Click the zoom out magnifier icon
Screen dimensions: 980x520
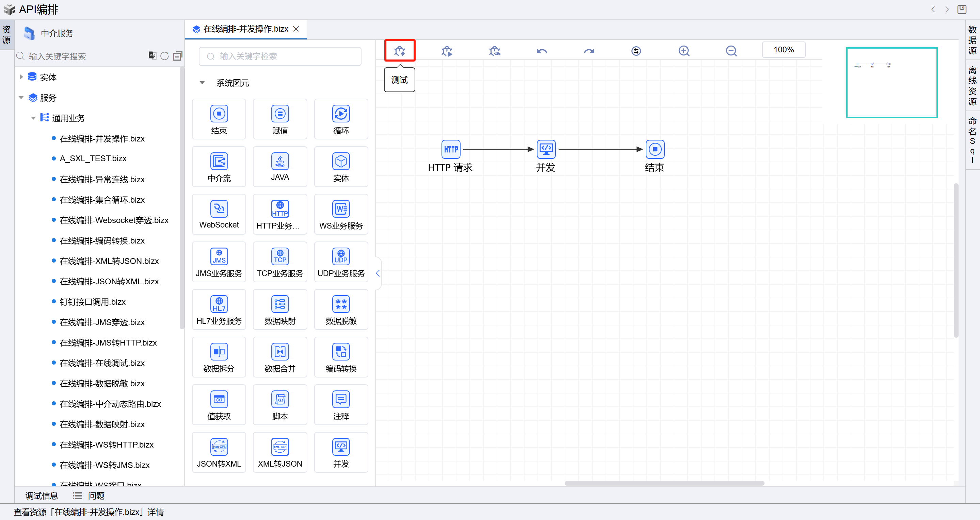point(731,51)
